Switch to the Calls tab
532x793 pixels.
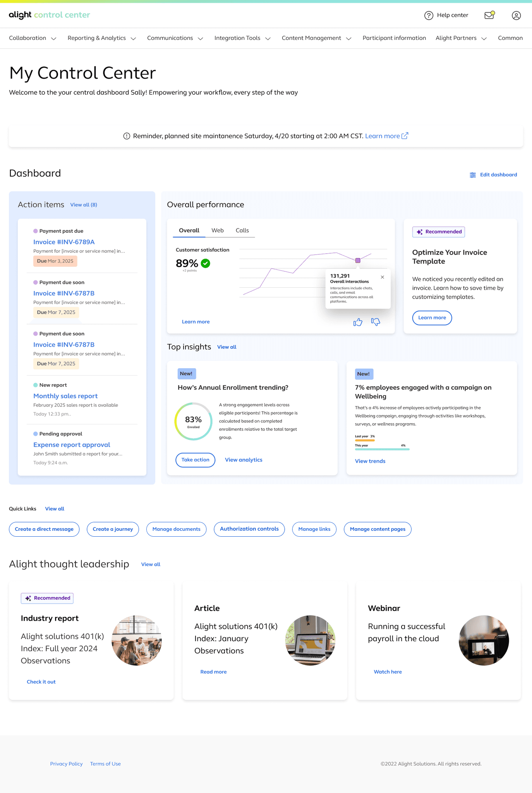(x=242, y=230)
